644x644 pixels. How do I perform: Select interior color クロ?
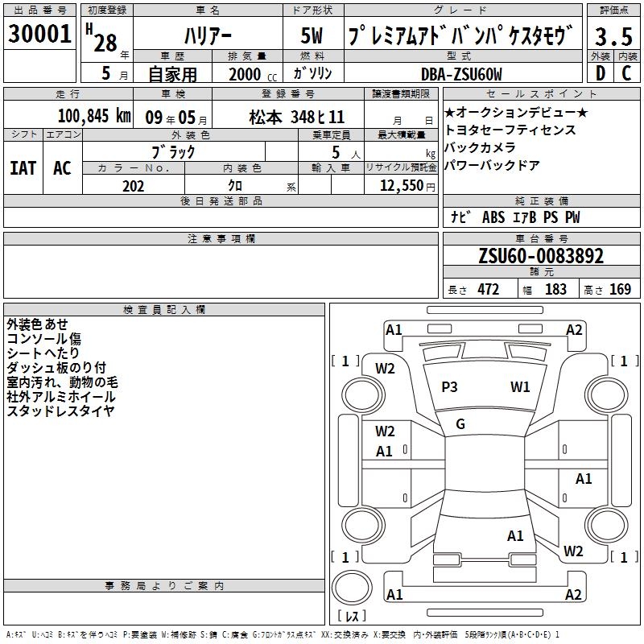tap(235, 186)
